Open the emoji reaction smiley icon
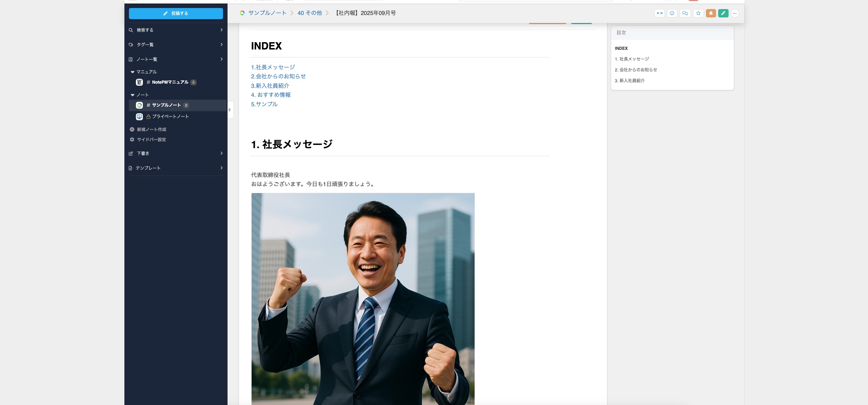 672,13
